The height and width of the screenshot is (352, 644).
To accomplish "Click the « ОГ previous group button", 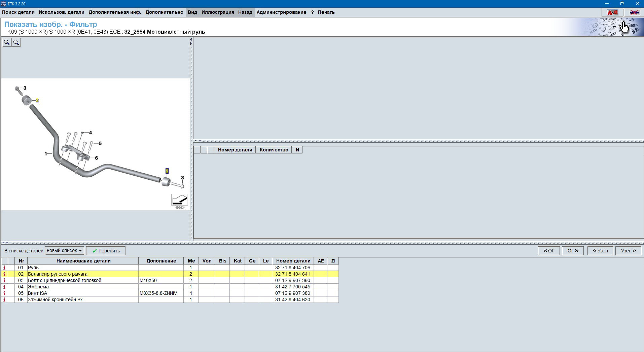I will click(x=549, y=251).
